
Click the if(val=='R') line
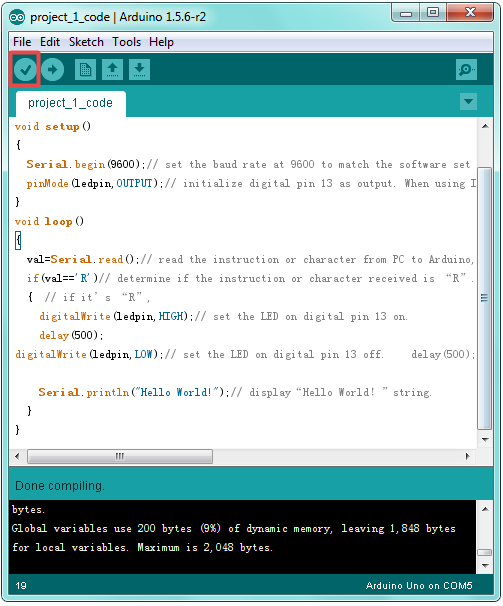250,278
